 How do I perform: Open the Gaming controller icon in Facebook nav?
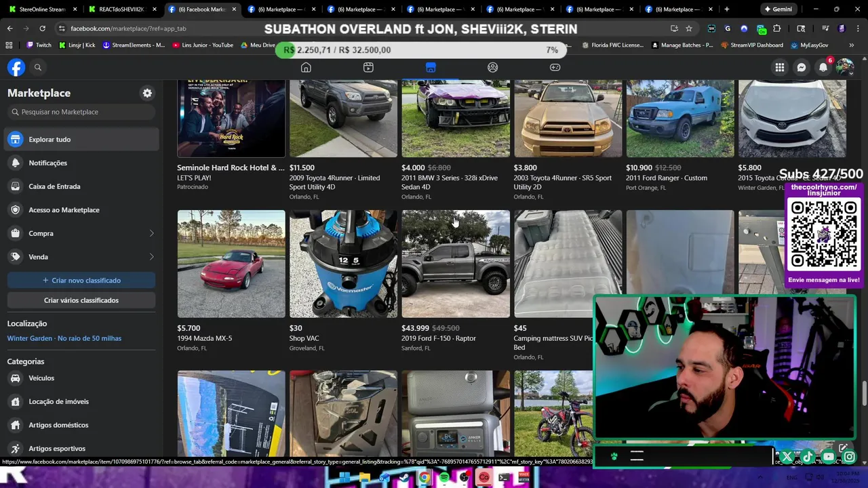click(x=555, y=67)
